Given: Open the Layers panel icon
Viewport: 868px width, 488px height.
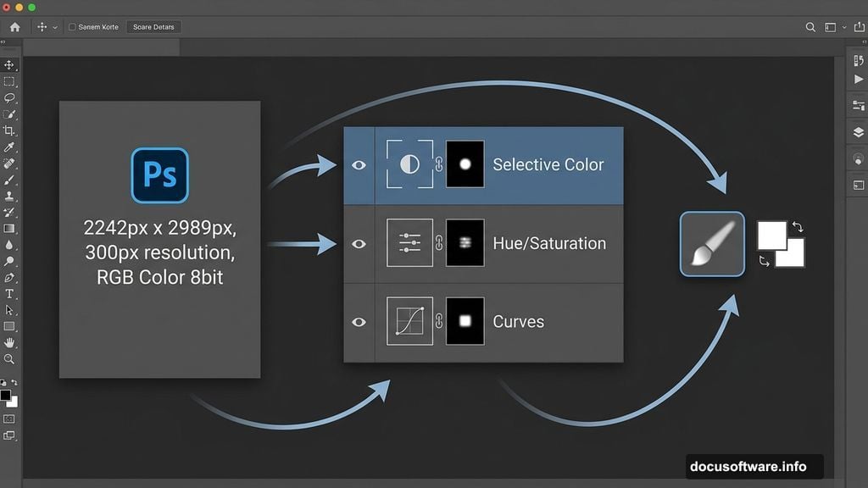Looking at the screenshot, I should (858, 132).
